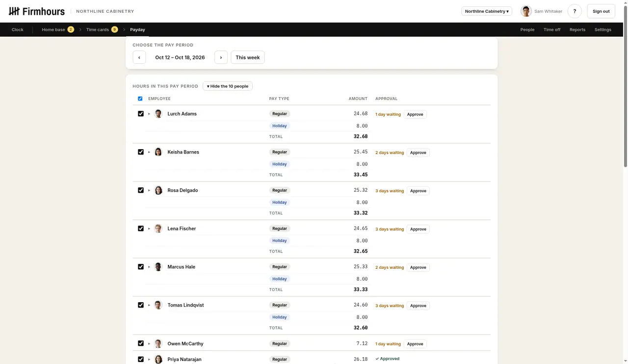
Task: Open the Time off page
Action: 552,29
